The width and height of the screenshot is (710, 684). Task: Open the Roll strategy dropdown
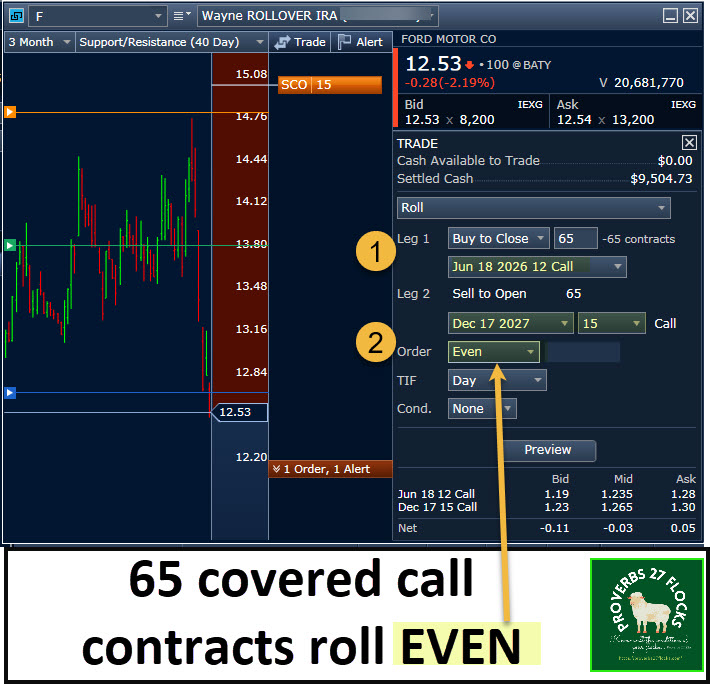click(x=533, y=208)
